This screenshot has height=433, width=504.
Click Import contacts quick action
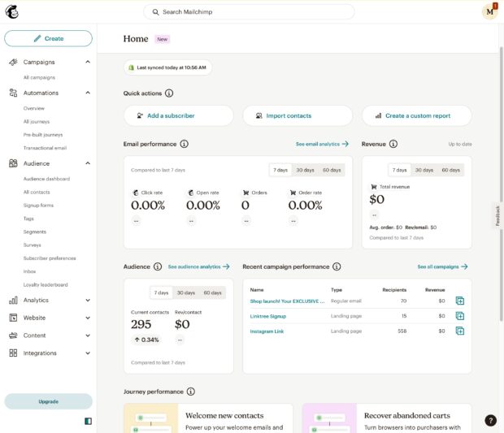(298, 115)
